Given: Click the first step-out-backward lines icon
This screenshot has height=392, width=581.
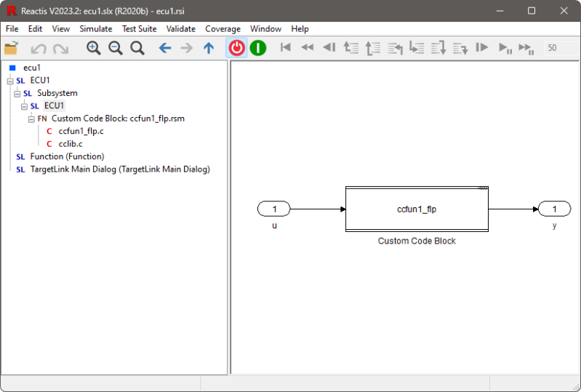Looking at the screenshot, I should click(x=351, y=47).
